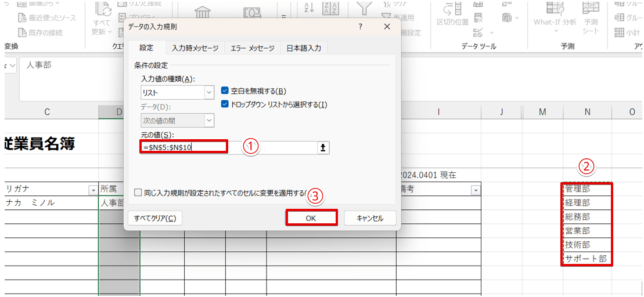Click the 技術部 cell
The image size is (644, 297).
587,245
